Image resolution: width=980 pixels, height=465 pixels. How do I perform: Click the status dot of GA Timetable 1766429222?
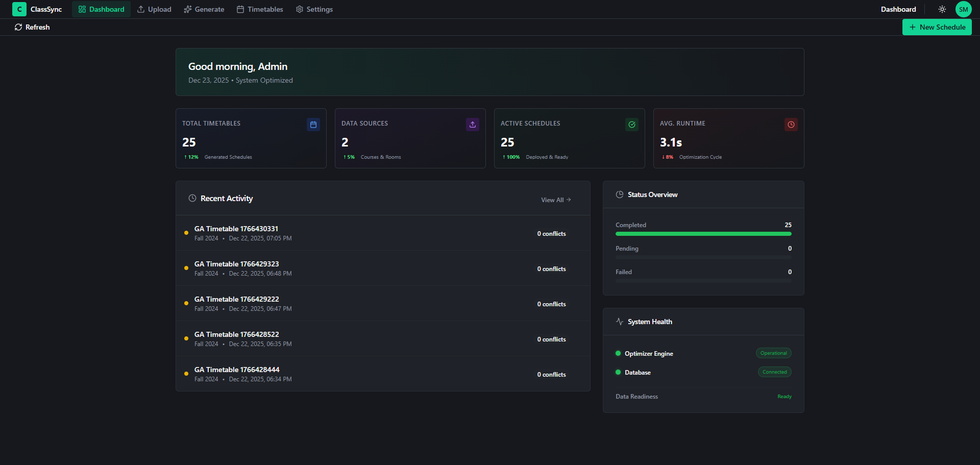tap(186, 303)
